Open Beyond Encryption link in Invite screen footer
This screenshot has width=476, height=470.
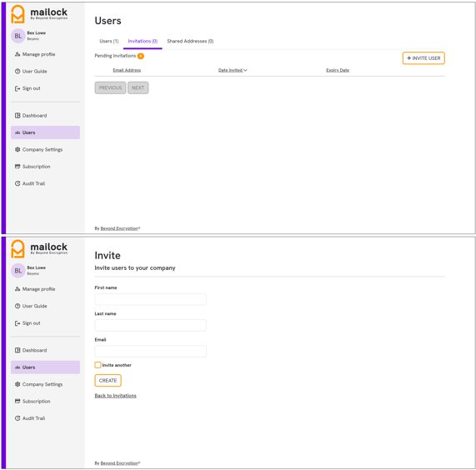point(119,463)
